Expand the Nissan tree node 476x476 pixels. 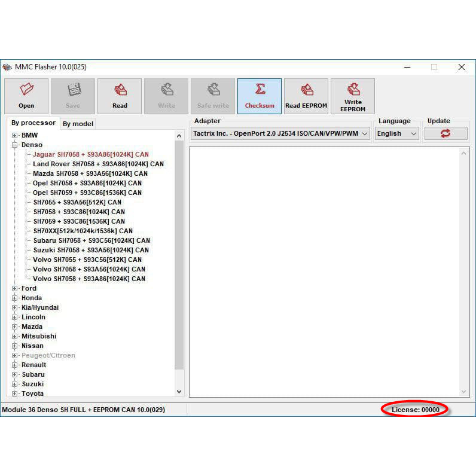14,346
